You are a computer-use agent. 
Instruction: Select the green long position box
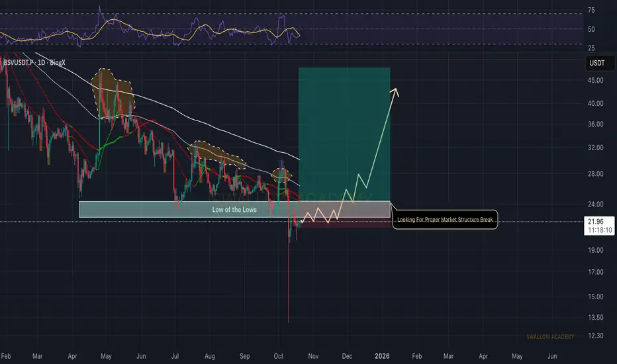(344, 134)
